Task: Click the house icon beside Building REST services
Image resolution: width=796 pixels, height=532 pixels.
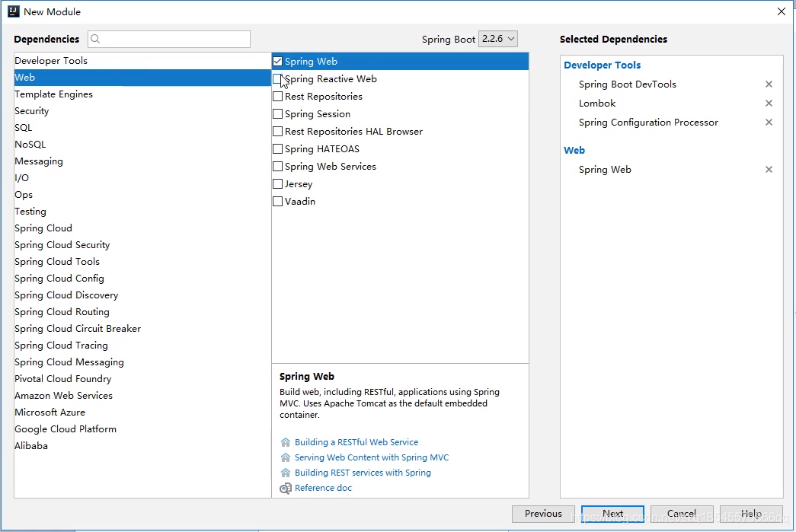Action: tap(286, 473)
